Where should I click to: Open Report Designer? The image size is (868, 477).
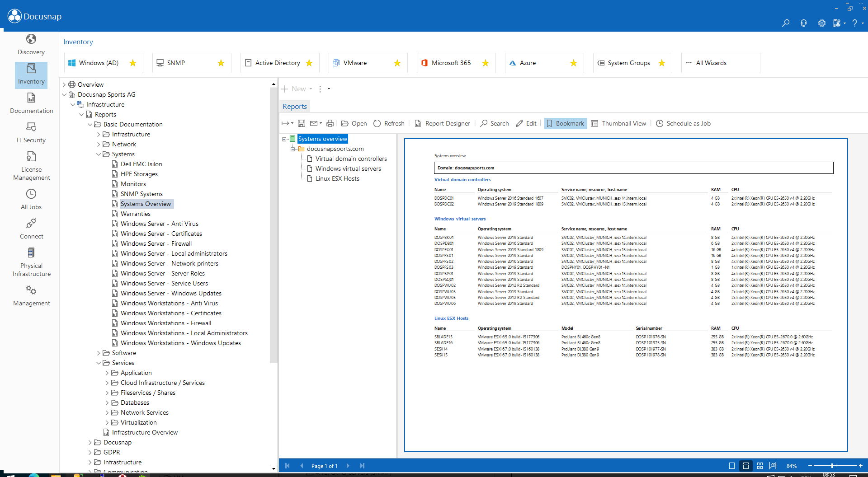pos(443,123)
